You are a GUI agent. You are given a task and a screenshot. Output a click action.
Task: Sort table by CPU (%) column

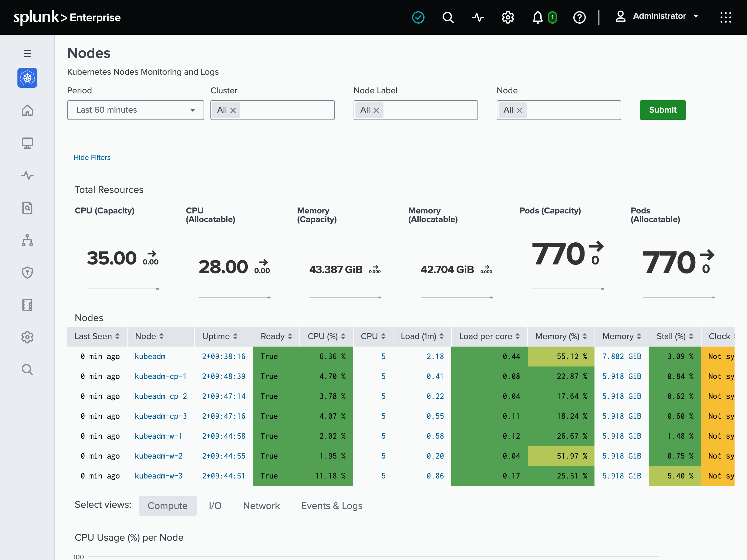coord(326,336)
